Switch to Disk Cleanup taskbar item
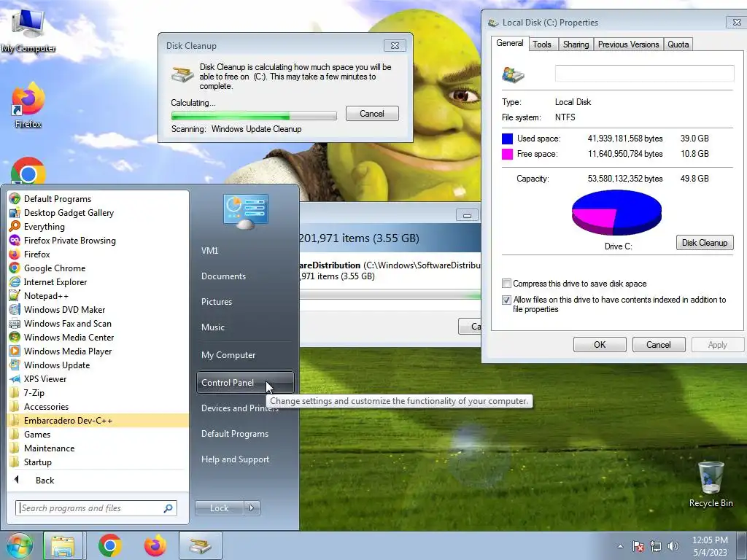 tap(200, 545)
